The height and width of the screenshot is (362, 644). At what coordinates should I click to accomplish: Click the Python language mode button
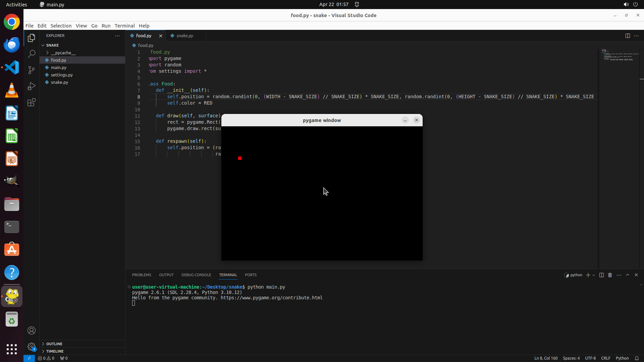[622, 358]
